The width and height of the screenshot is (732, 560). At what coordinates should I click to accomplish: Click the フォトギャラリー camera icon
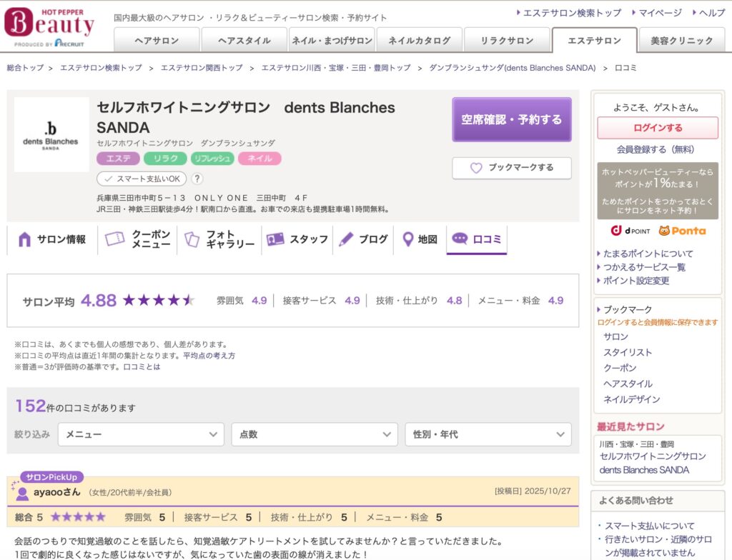(193, 239)
